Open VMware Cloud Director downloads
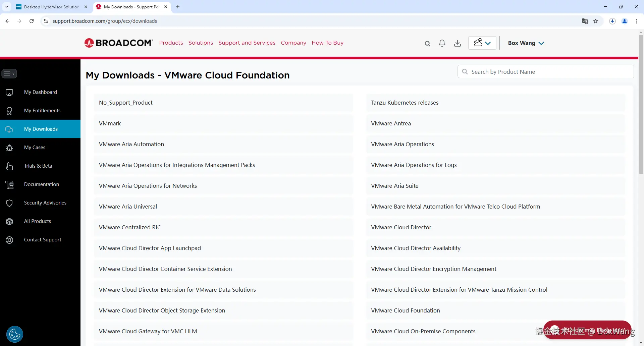The height and width of the screenshot is (346, 644). pos(496,227)
